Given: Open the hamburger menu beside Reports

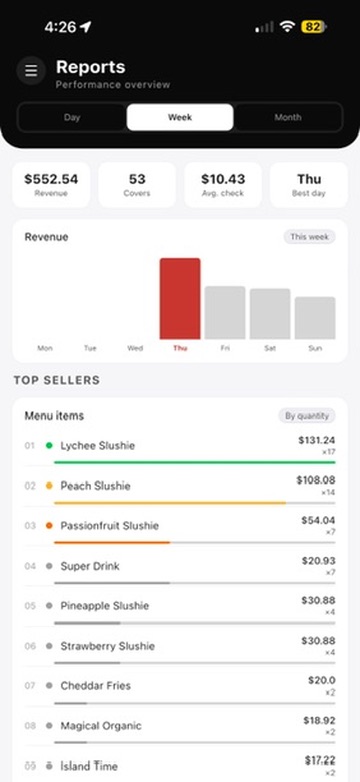Looking at the screenshot, I should (31, 71).
